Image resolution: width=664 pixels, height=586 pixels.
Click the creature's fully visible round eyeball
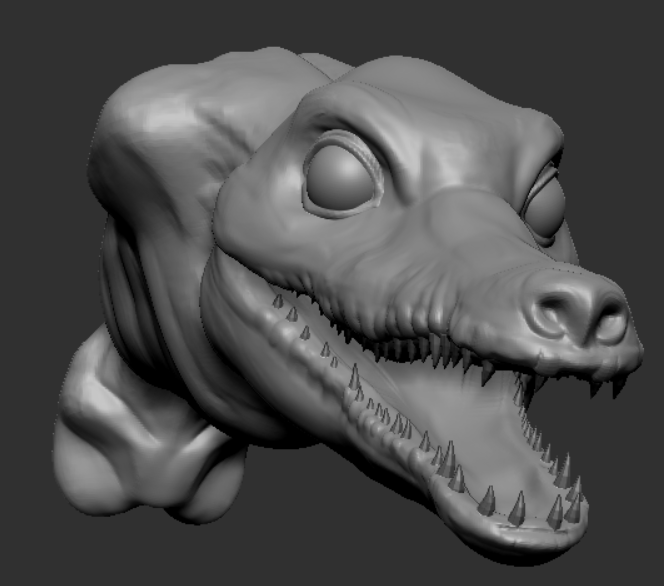tap(340, 176)
